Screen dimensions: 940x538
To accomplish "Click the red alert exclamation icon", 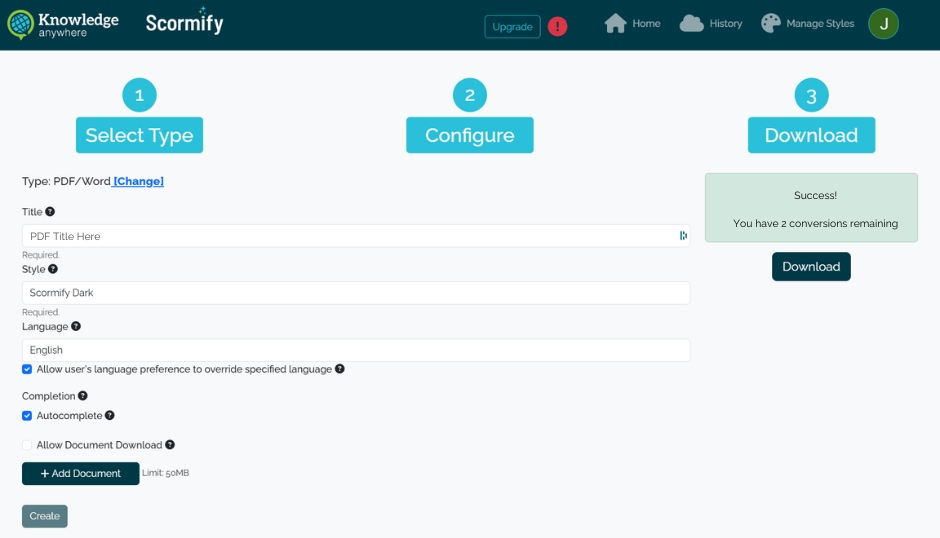I will (x=558, y=26).
